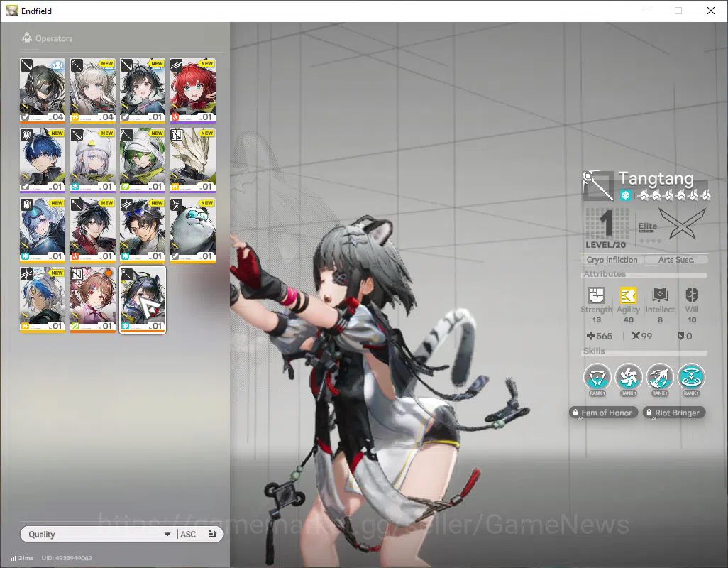The height and width of the screenshot is (568, 728).
Task: Click the sort direction icon beside ASC
Action: (213, 534)
